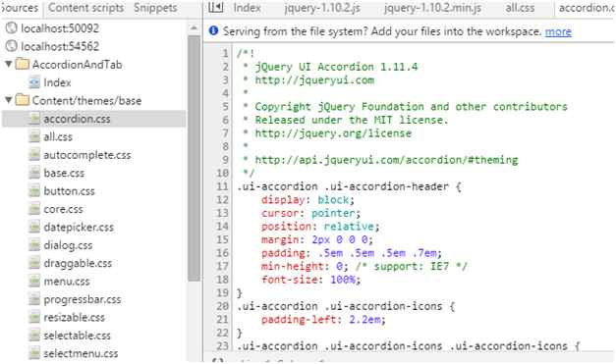
Task: Open the accordion.css editor tab
Action: 587,8
